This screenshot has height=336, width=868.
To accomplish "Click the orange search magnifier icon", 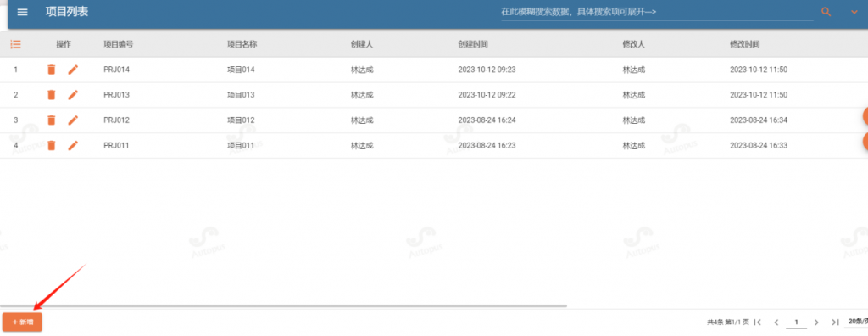I will (826, 12).
